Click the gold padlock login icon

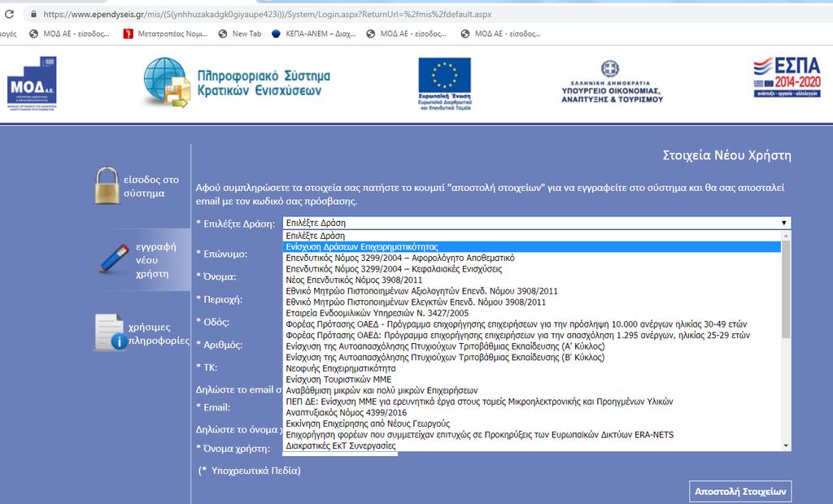pos(107,185)
